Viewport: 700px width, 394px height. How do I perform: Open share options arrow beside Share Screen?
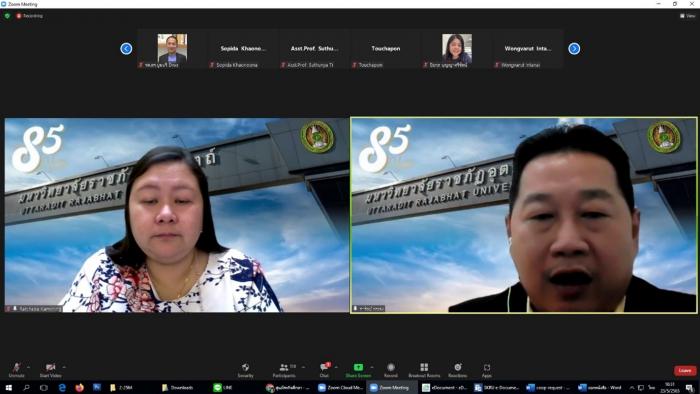tap(372, 367)
